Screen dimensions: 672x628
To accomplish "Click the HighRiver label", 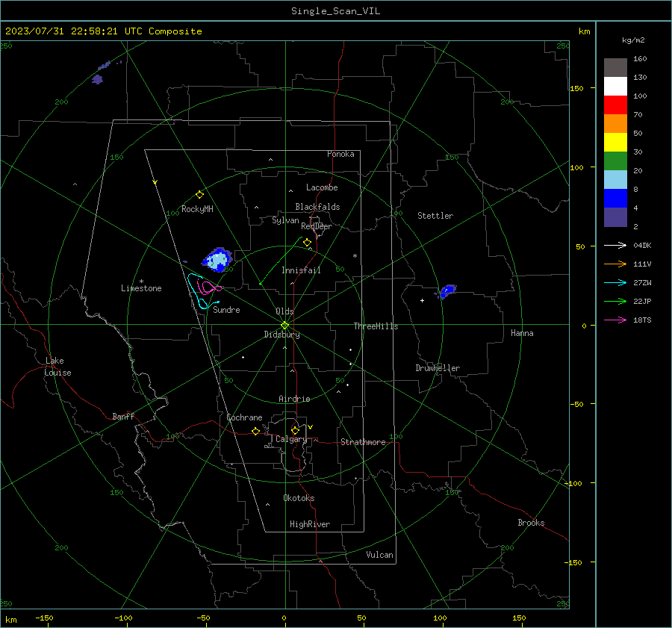I will (310, 524).
